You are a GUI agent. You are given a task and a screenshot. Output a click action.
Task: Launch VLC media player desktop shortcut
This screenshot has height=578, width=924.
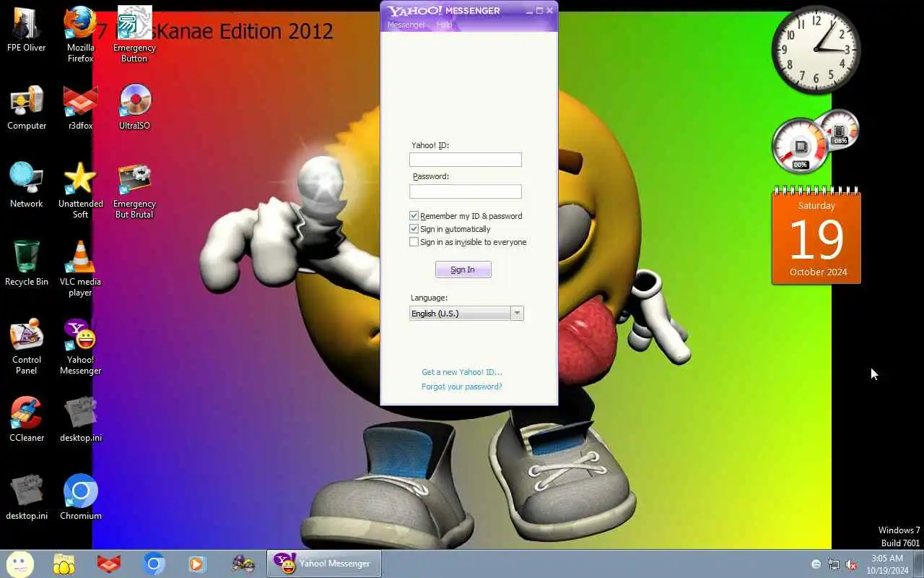coord(80,268)
